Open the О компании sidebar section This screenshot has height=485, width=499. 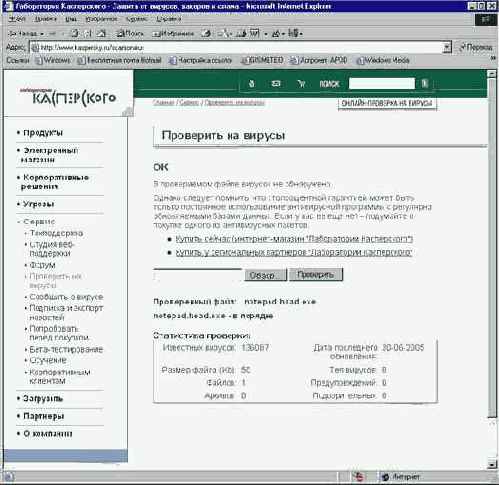tap(48, 434)
